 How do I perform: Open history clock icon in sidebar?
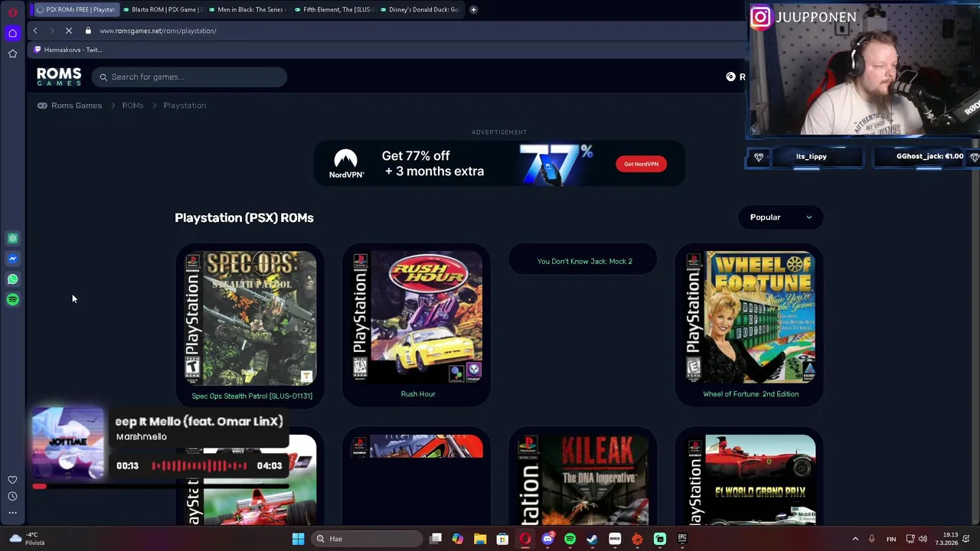pyautogui.click(x=12, y=496)
